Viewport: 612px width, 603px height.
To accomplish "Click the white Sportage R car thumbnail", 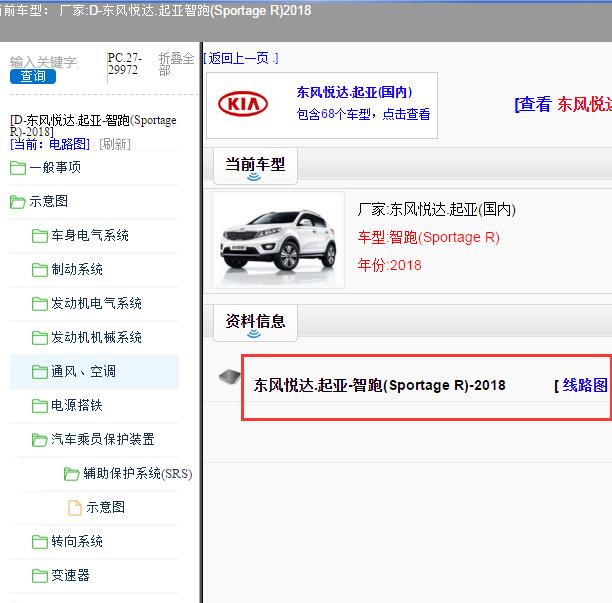I will point(278,240).
